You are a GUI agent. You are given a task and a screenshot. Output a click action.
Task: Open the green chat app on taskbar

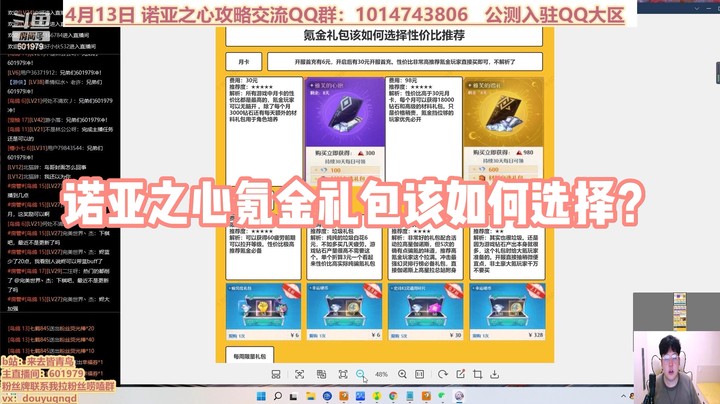pyautogui.click(x=442, y=396)
